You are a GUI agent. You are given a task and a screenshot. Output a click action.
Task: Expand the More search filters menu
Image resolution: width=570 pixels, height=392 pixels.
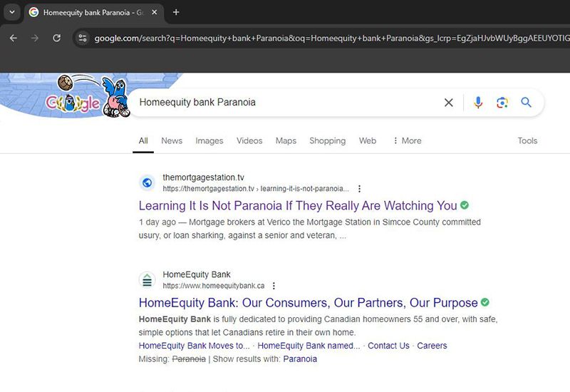pyautogui.click(x=408, y=140)
